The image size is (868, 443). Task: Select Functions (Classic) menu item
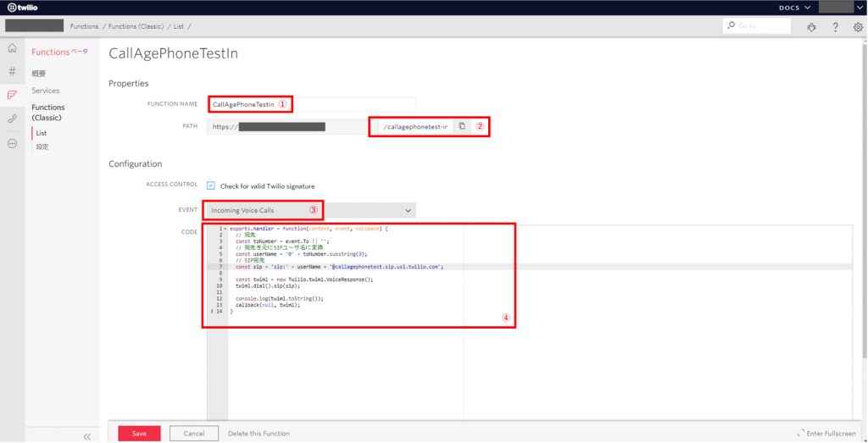tap(48, 113)
